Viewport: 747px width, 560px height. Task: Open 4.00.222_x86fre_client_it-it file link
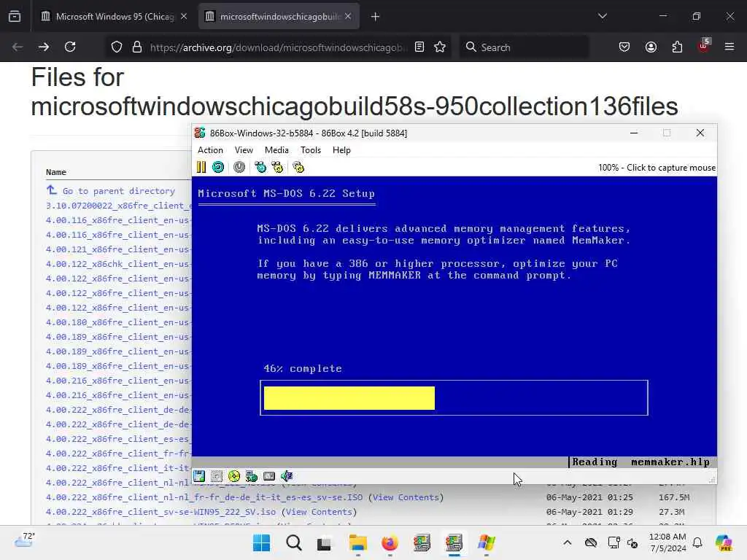(x=119, y=467)
